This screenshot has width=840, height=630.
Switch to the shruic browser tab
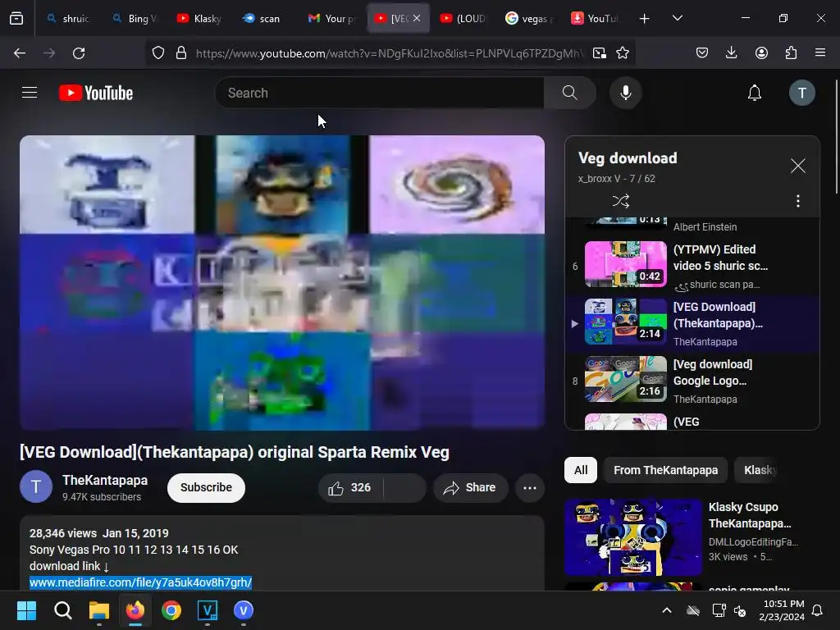[68, 18]
